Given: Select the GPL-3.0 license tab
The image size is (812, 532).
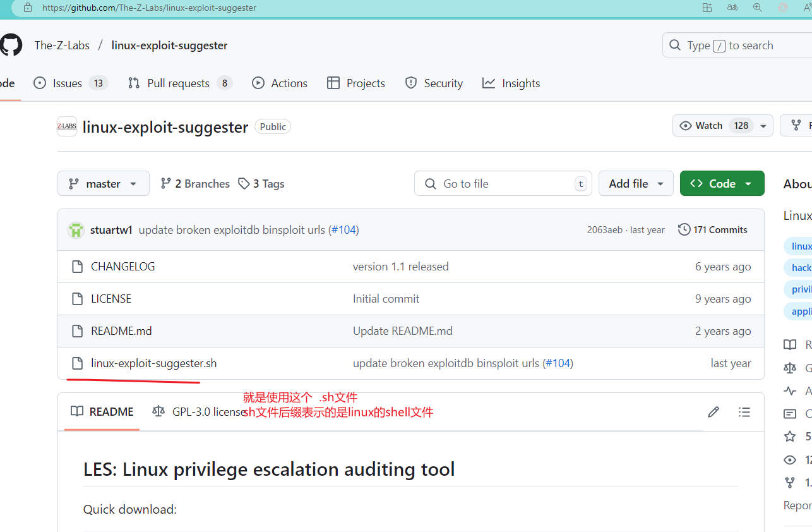Looking at the screenshot, I should point(199,412).
